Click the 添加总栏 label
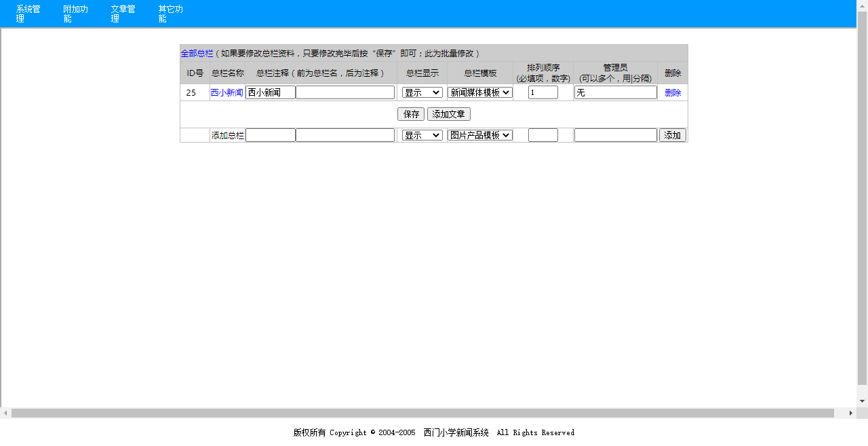The image size is (868, 446). [x=228, y=135]
